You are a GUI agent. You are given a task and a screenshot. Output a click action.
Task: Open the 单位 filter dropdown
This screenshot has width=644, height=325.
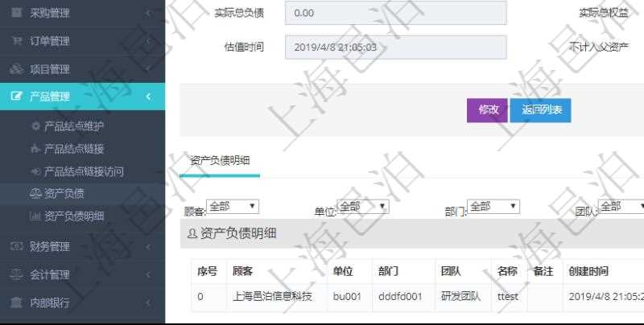pos(363,207)
